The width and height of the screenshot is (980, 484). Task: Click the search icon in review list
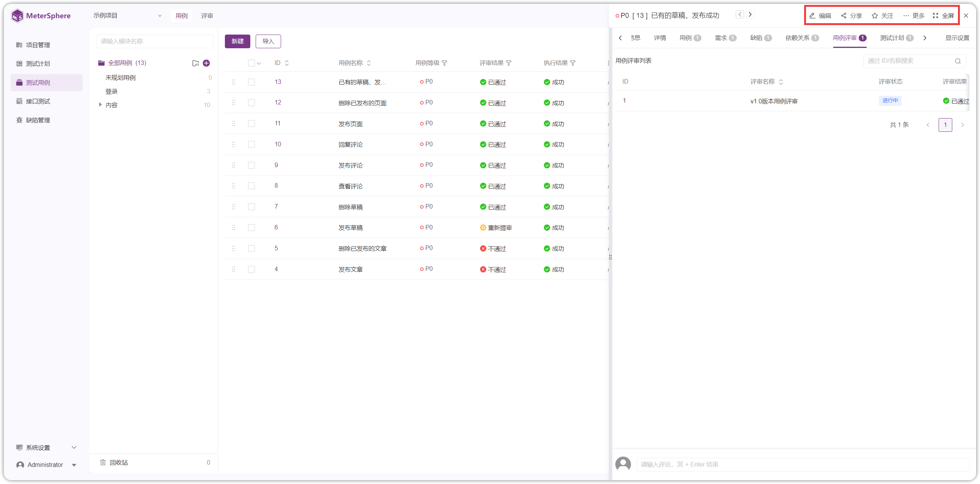pyautogui.click(x=958, y=61)
